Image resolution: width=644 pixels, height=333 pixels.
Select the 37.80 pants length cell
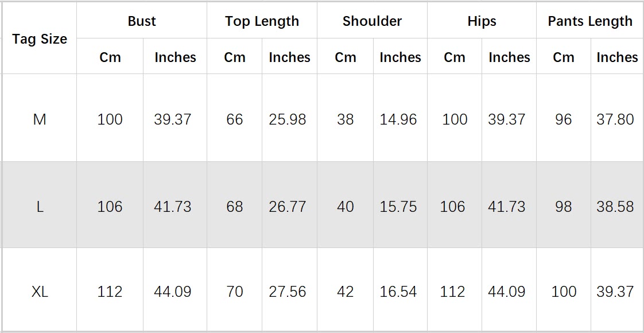coord(615,119)
